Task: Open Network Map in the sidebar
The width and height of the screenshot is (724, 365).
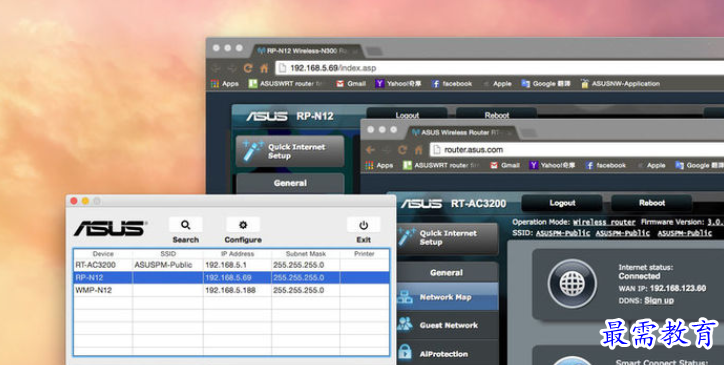Action: tap(447, 297)
